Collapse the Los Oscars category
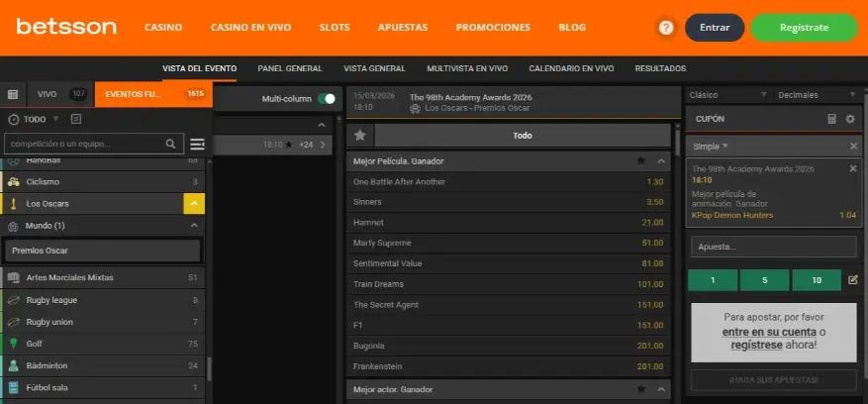Image resolution: width=868 pixels, height=404 pixels. pyautogui.click(x=194, y=203)
